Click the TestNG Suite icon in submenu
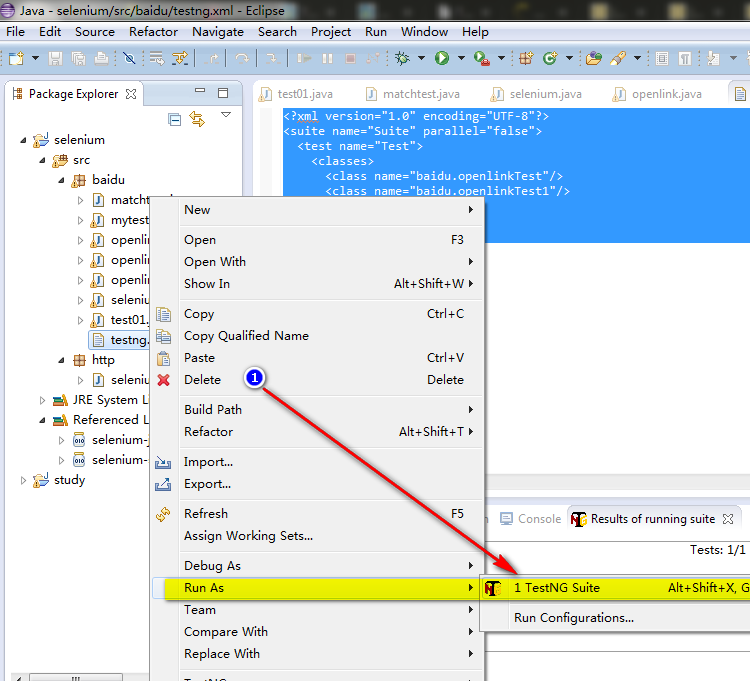The height and width of the screenshot is (681, 750). point(493,588)
